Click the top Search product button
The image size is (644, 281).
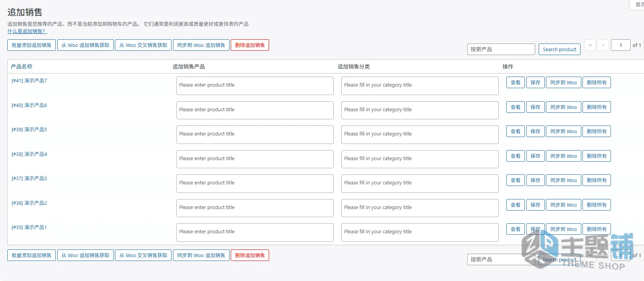559,49
